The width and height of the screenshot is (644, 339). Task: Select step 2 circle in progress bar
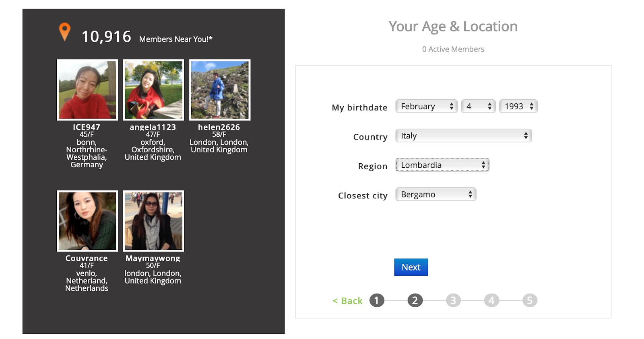415,300
